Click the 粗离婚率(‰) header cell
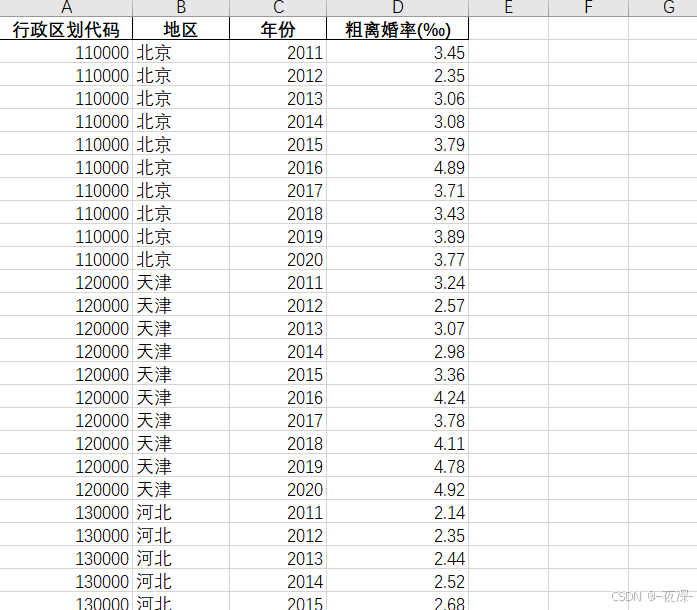This screenshot has height=610, width=697. point(398,29)
